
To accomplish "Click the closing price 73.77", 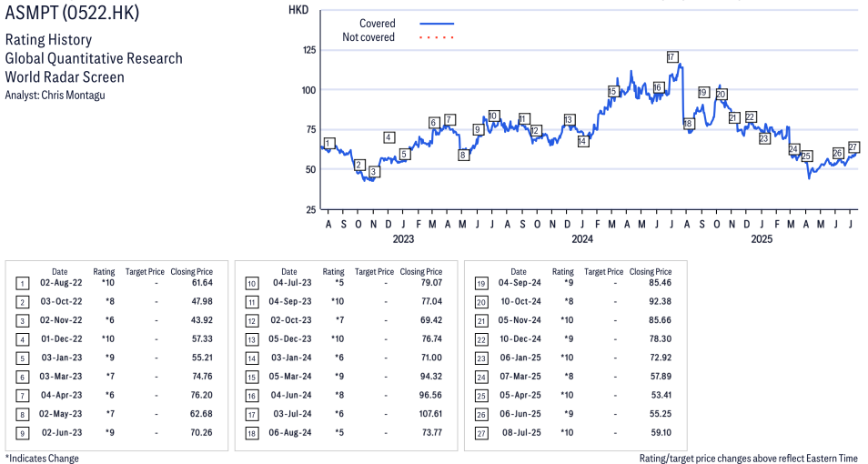I will (432, 432).
